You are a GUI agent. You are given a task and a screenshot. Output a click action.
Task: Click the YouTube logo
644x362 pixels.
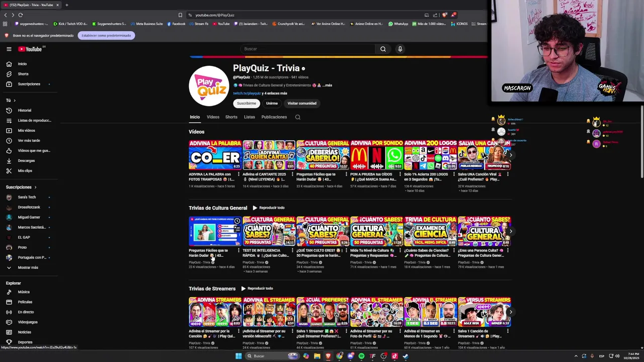(x=31, y=49)
